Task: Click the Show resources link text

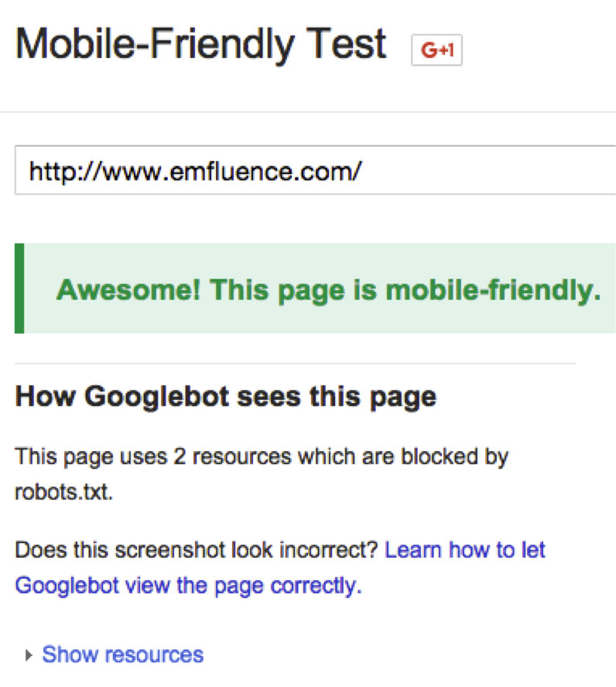Action: pos(122,655)
